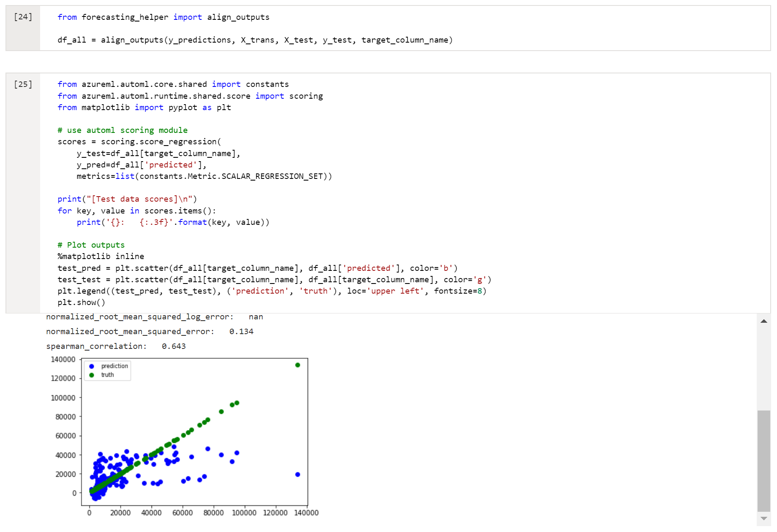Select the scores = scoring.score_regression line

pyautogui.click(x=138, y=141)
